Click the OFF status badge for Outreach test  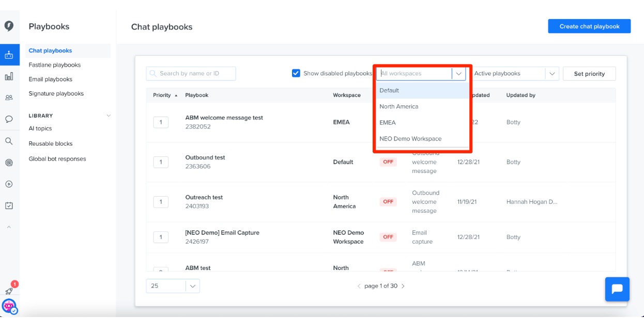(x=388, y=202)
